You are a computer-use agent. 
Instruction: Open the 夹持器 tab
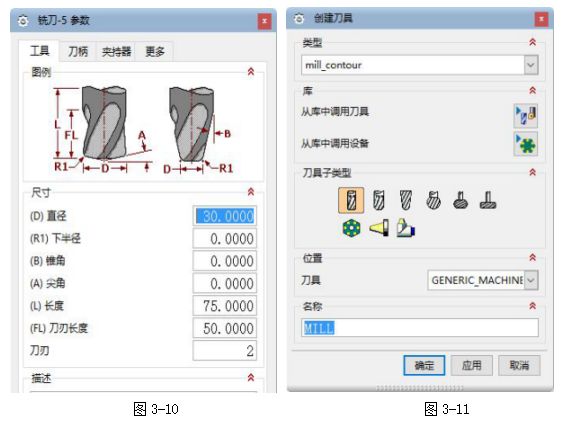coord(116,52)
